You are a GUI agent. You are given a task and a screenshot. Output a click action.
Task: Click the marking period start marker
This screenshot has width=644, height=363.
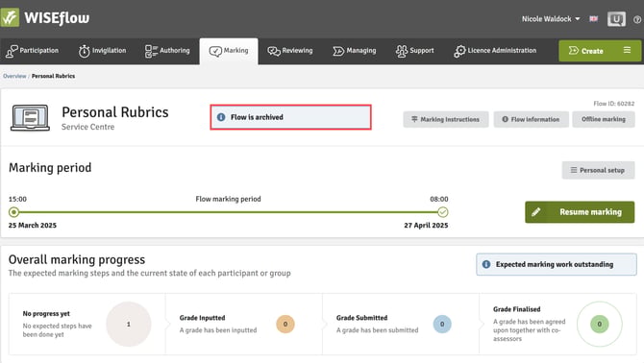(x=14, y=212)
